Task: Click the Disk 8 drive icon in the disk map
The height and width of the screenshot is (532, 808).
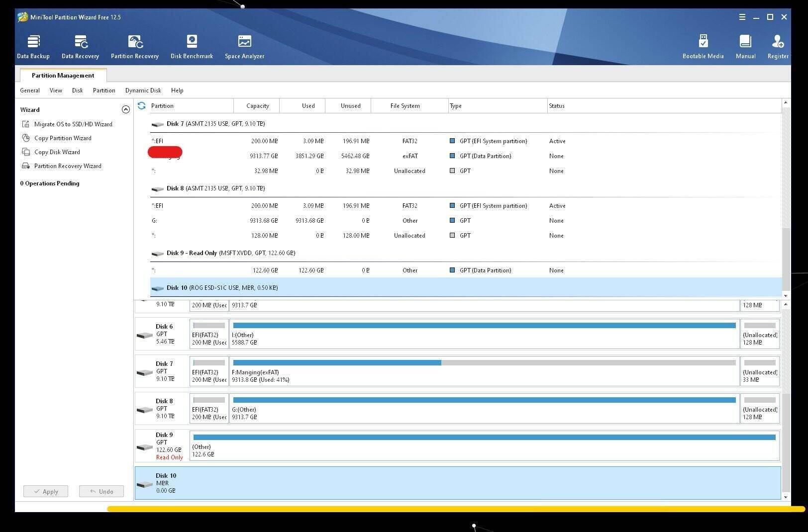Action: coord(145,410)
